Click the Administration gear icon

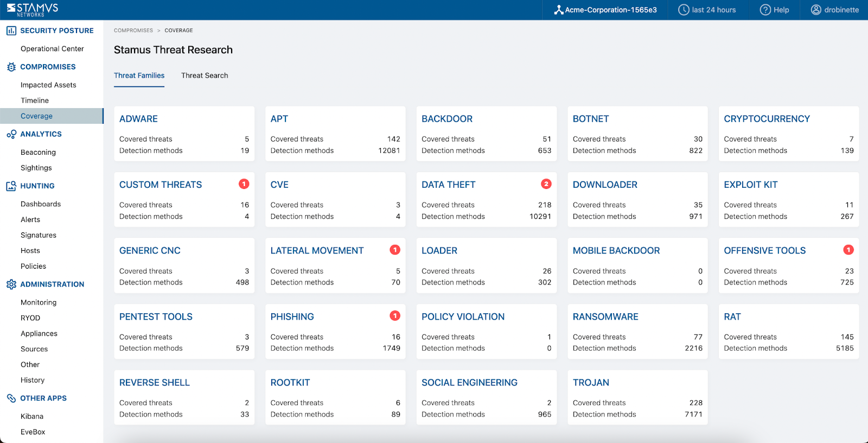pos(11,284)
